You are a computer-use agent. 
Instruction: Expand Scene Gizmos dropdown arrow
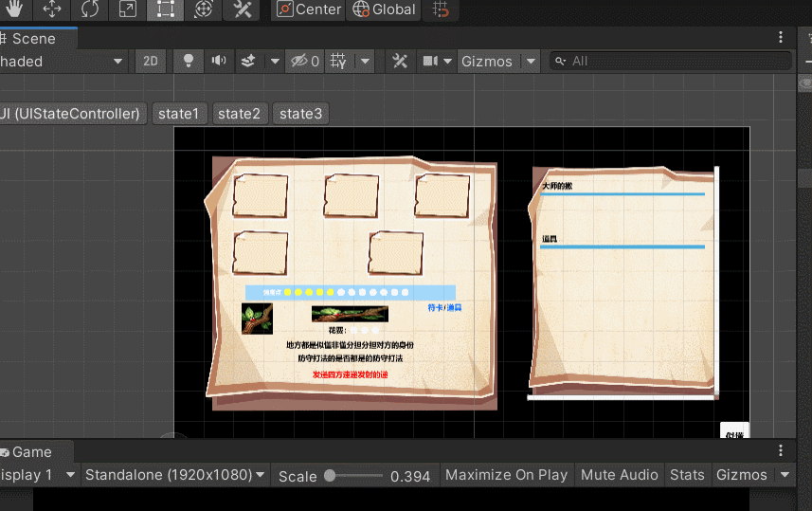click(x=531, y=62)
